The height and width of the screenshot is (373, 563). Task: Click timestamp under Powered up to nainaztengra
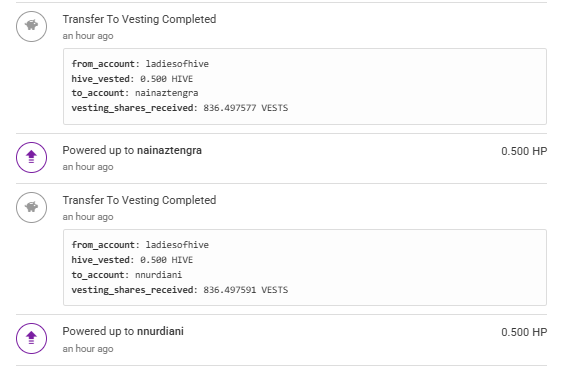(88, 167)
